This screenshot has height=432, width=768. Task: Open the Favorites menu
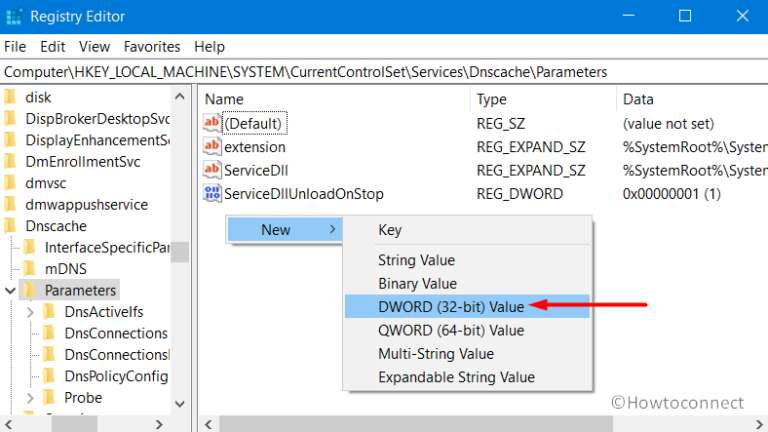152,47
